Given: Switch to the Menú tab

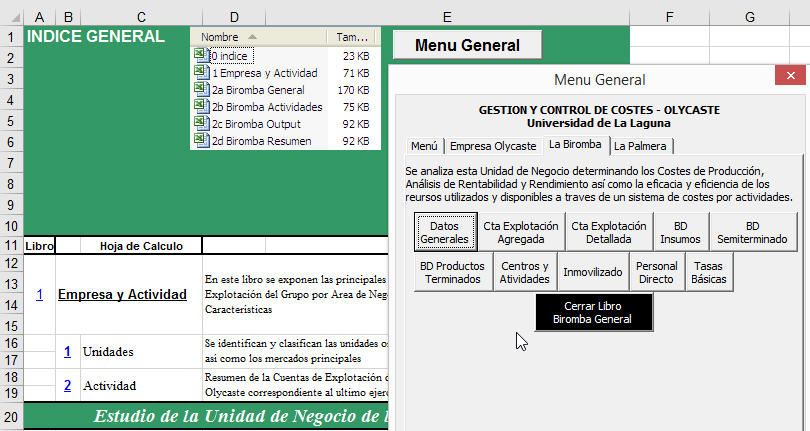Looking at the screenshot, I should (x=423, y=146).
